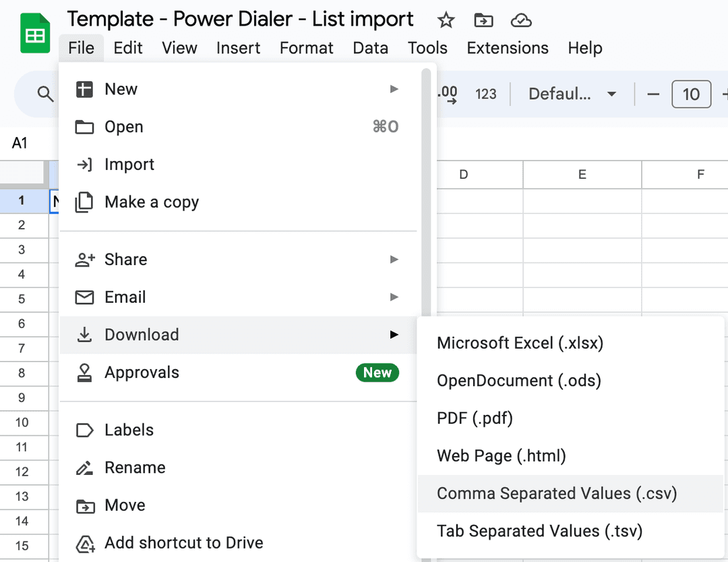Choose Make a copy from File menu
The image size is (728, 562).
click(152, 202)
